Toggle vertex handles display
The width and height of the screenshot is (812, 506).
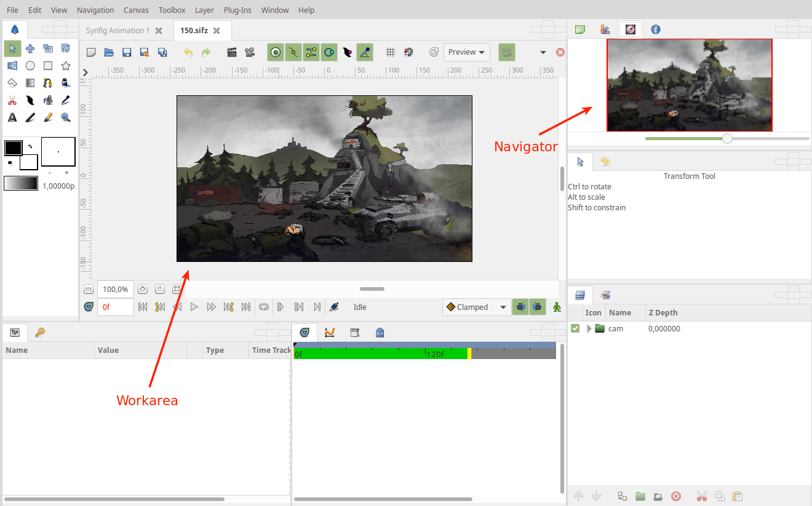point(293,52)
